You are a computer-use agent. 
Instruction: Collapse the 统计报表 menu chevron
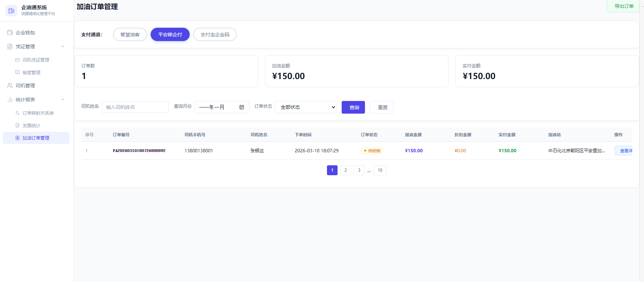coord(63,100)
